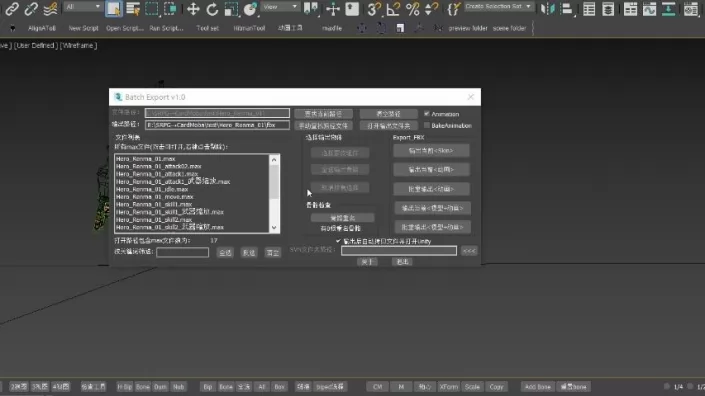This screenshot has height=396, width=705.
Task: Select Hero_Renma_01_idle.max in file list
Action: pyautogui.click(x=152, y=189)
